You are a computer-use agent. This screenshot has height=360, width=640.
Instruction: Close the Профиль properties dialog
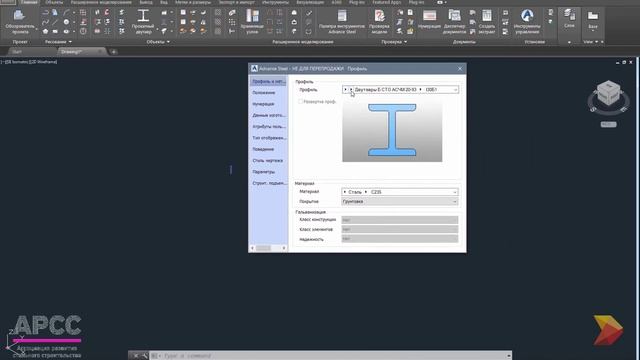pos(460,69)
